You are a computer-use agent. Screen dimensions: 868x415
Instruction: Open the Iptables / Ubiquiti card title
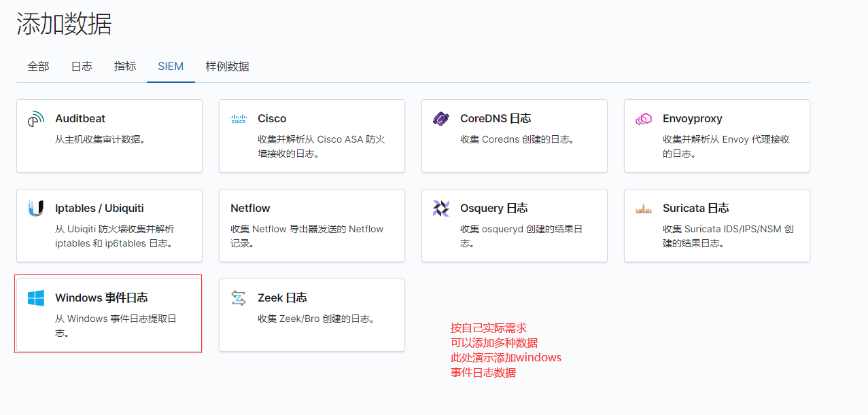(99, 209)
